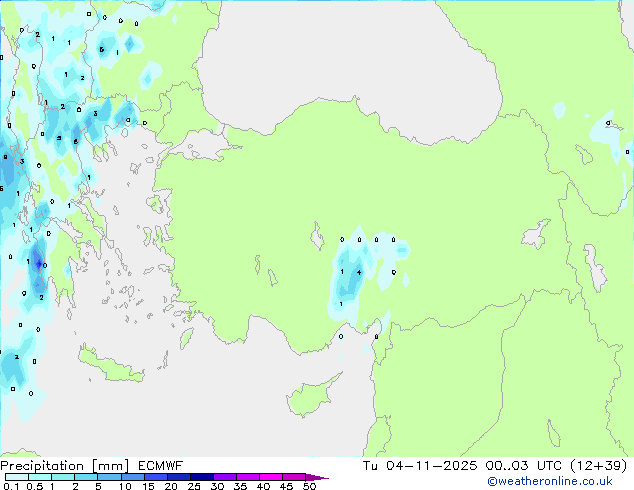The width and height of the screenshot is (634, 490).
Task: Select the 25–30 mm legend color swatch
Action: click(201, 477)
